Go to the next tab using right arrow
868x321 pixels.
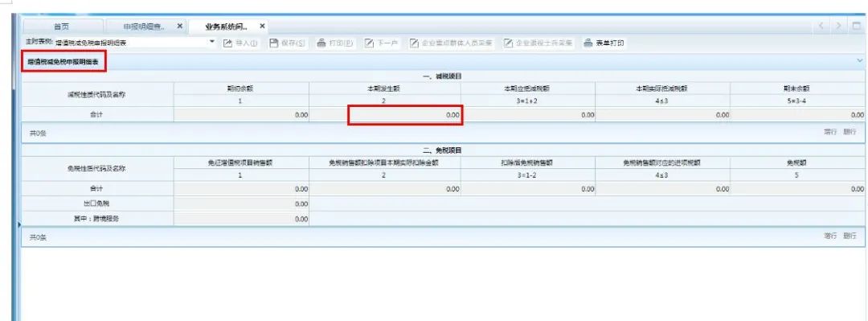[x=839, y=26]
